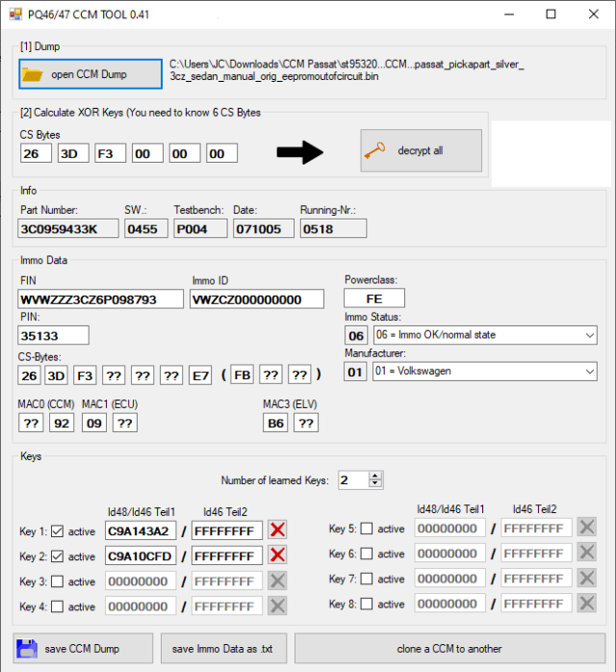Viewport: 616px width, 672px height.
Task: Click Key 2 Id48 field C9A10CFD
Action: point(141,556)
